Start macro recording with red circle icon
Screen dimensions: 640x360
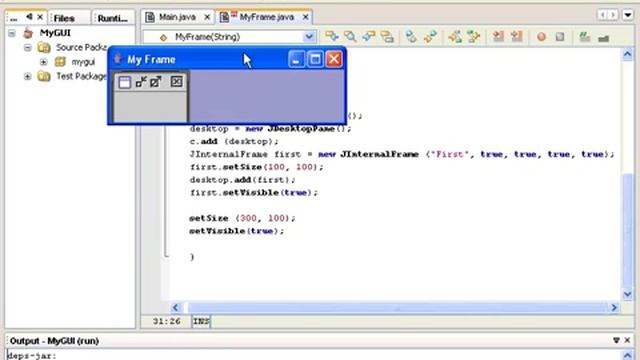[x=541, y=37]
